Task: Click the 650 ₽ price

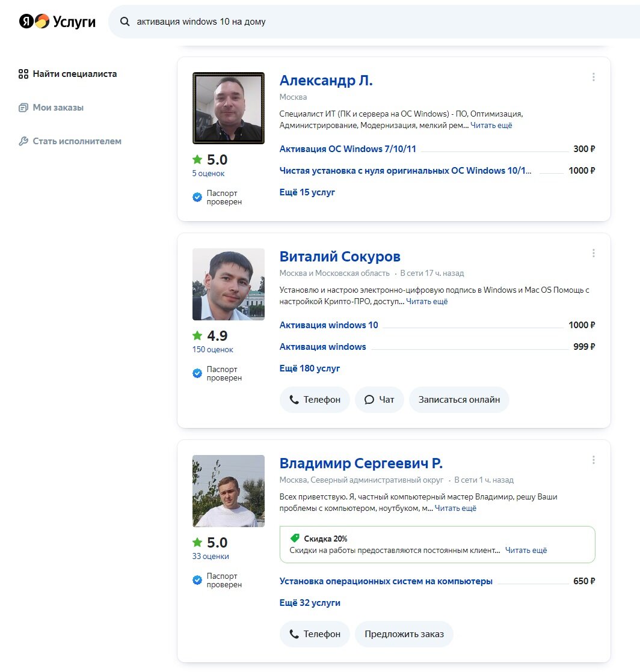Action: tap(584, 582)
